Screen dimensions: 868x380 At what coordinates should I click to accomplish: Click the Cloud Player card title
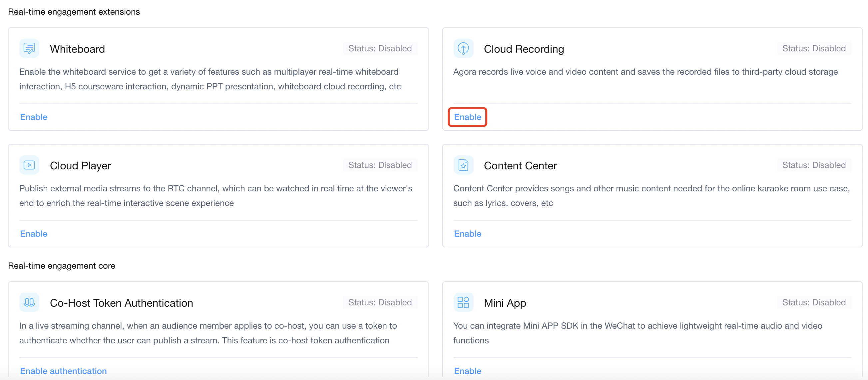[81, 166]
